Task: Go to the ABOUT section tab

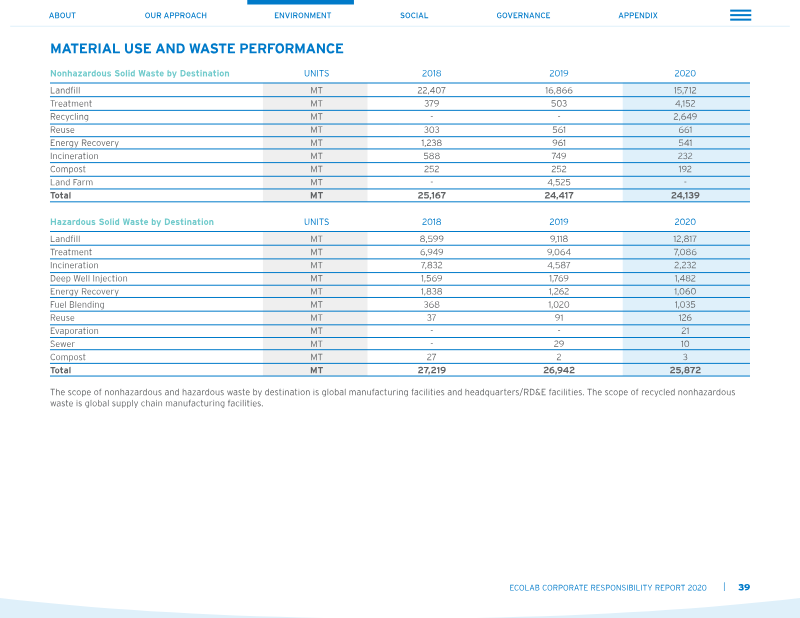Action: pyautogui.click(x=62, y=15)
